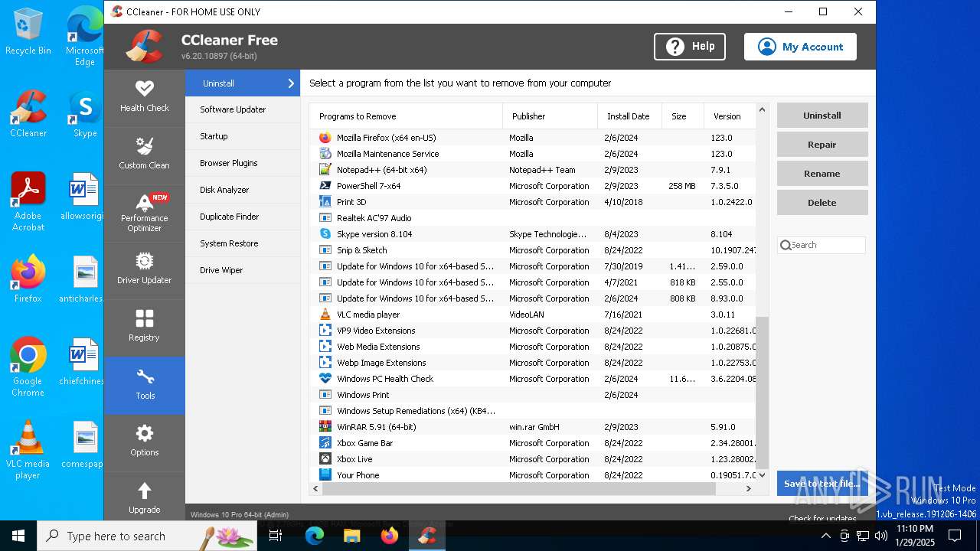The height and width of the screenshot is (551, 980).
Task: Click the Check for updates link
Action: point(822,518)
